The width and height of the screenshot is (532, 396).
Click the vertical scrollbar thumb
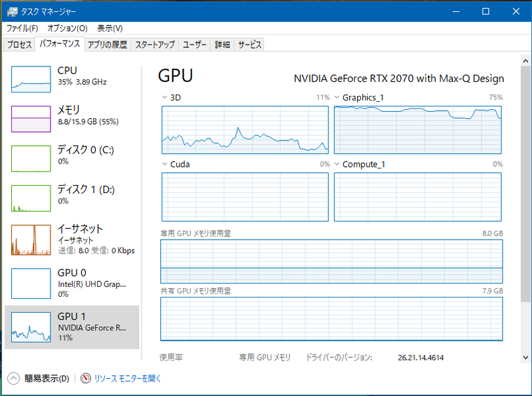click(x=525, y=184)
